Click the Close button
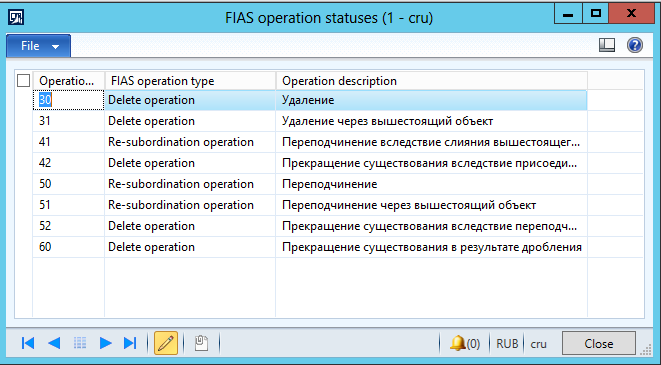 (x=599, y=344)
